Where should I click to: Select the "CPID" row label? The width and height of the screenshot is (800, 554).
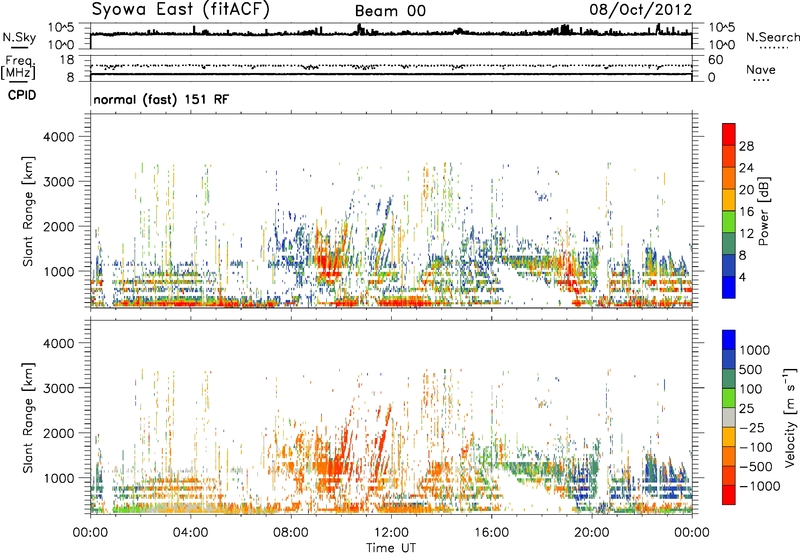tap(22, 95)
